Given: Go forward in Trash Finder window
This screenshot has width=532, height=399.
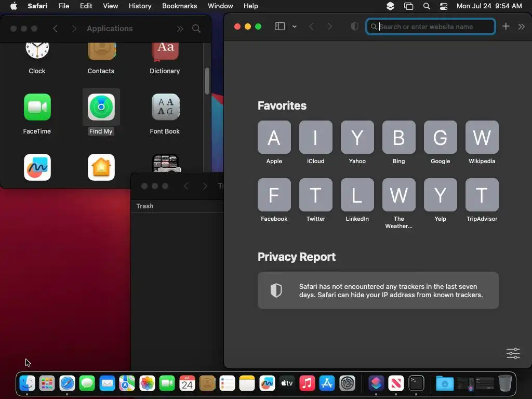Looking at the screenshot, I should click(205, 186).
